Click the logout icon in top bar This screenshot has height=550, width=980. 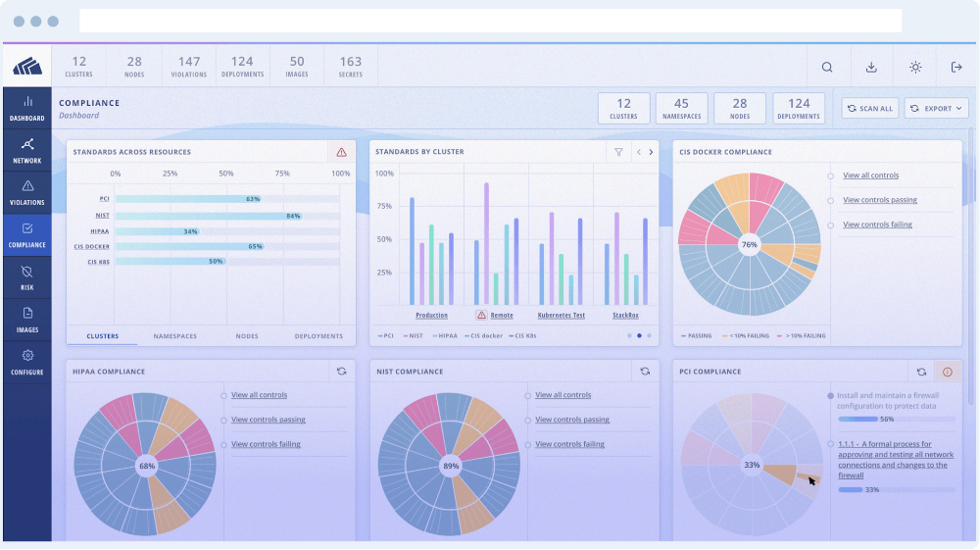point(956,68)
